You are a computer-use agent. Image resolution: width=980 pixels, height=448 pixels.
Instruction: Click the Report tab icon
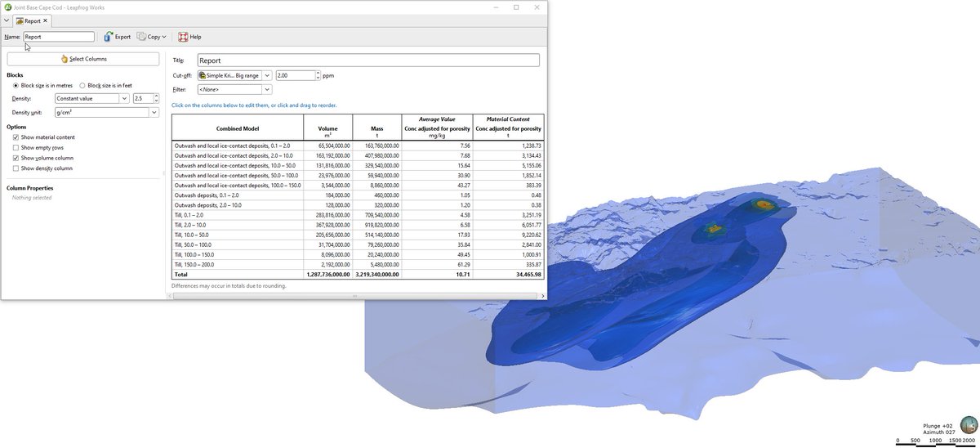(x=20, y=20)
